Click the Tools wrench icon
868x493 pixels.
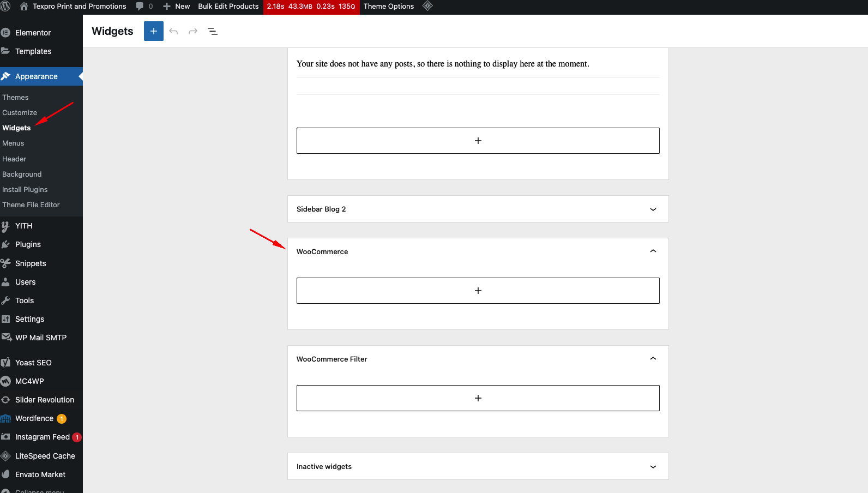coord(5,300)
